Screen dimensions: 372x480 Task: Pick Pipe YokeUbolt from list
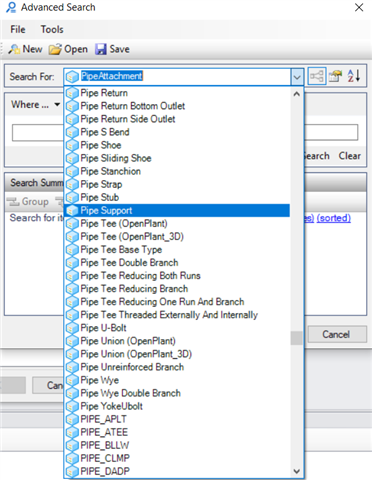coord(177,406)
